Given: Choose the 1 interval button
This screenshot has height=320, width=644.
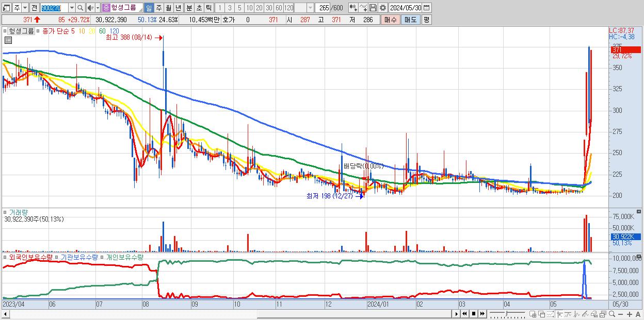Looking at the screenshot, I should coord(220,8).
